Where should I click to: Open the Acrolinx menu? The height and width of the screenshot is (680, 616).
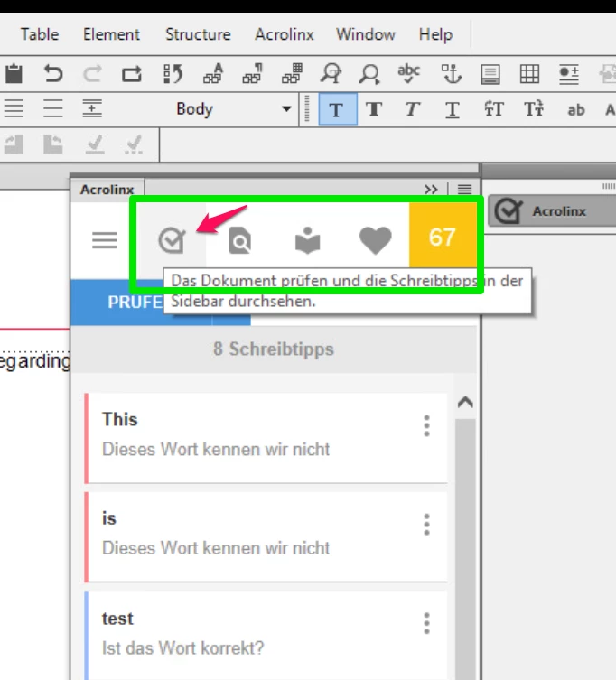[285, 34]
